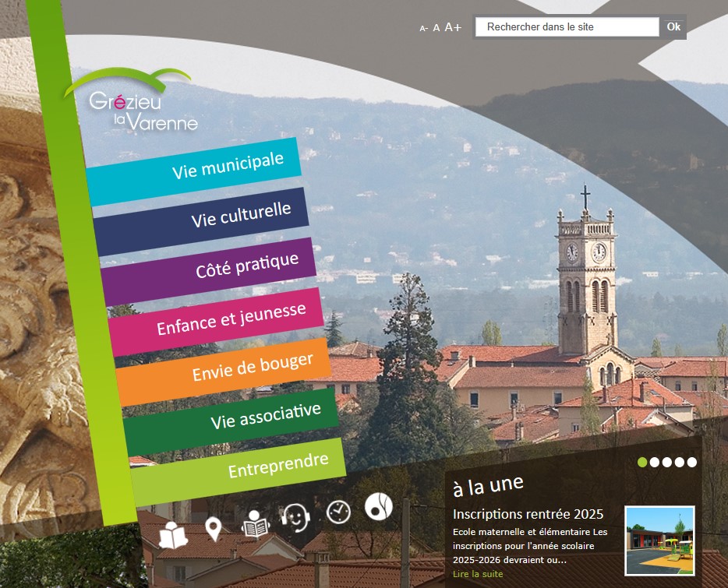Click the map location pin icon
Screen dimensions: 728x588
pyautogui.click(x=213, y=530)
